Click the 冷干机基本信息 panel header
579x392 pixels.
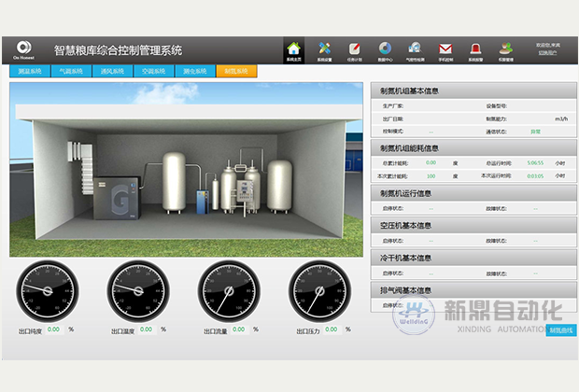pyautogui.click(x=473, y=258)
